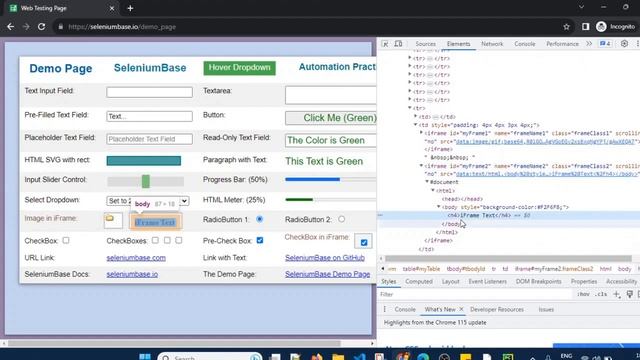Collapse the expanded tr node
Screen dimensions: 640x360
tap(410, 108)
